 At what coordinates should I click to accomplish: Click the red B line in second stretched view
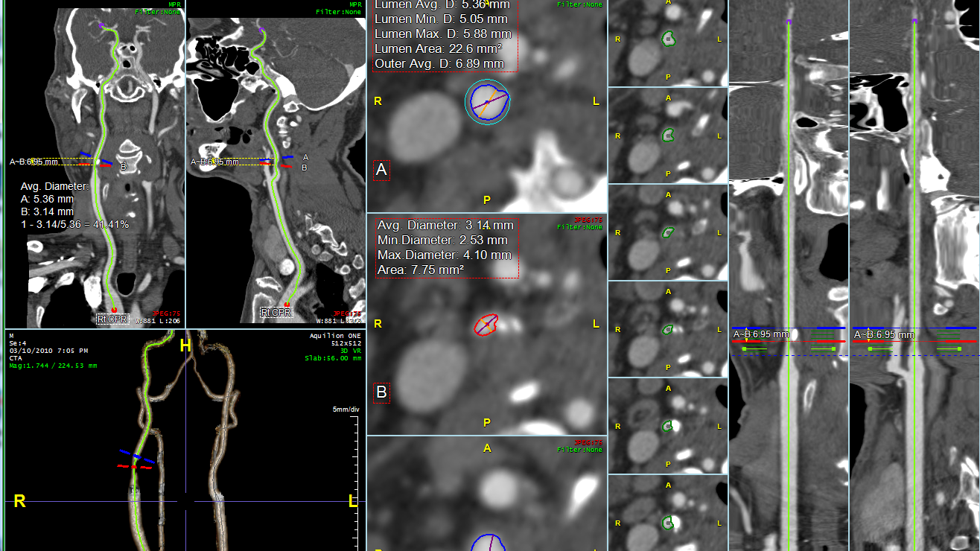(x=915, y=342)
